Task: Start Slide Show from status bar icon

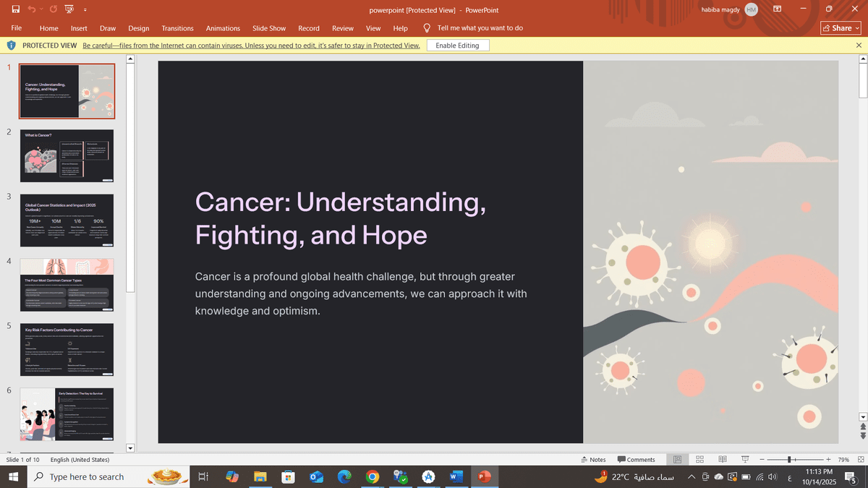Action: pos(744,460)
